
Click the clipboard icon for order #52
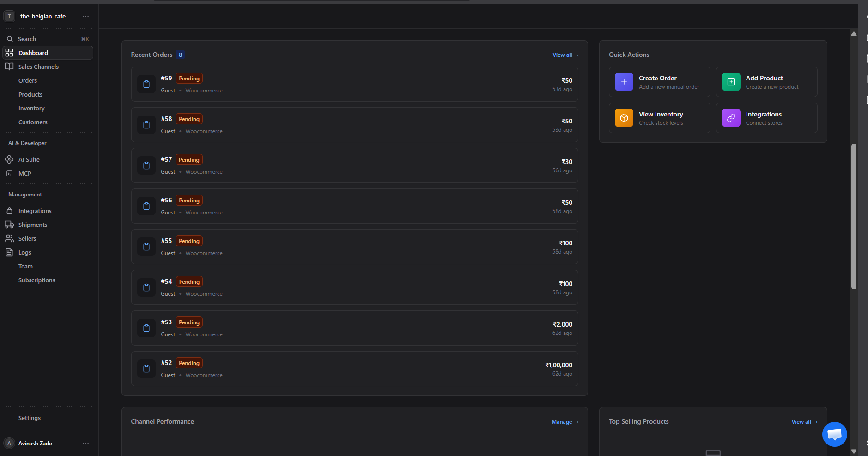(x=146, y=369)
